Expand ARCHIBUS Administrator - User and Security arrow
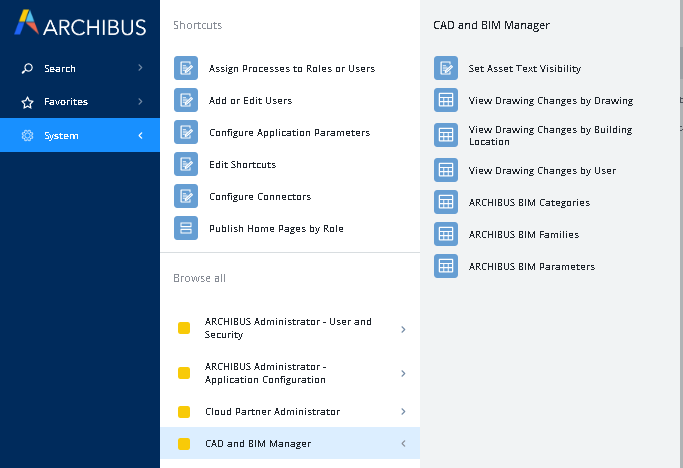The image size is (683, 468). (403, 329)
